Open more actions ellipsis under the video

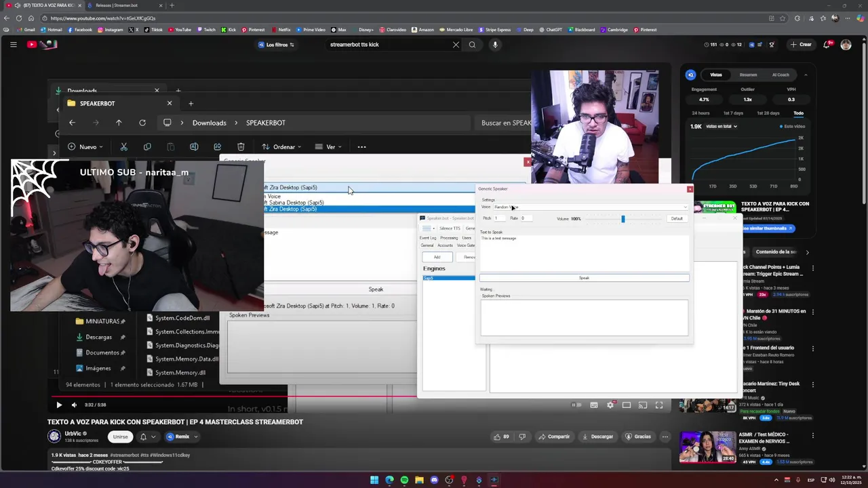point(665,436)
